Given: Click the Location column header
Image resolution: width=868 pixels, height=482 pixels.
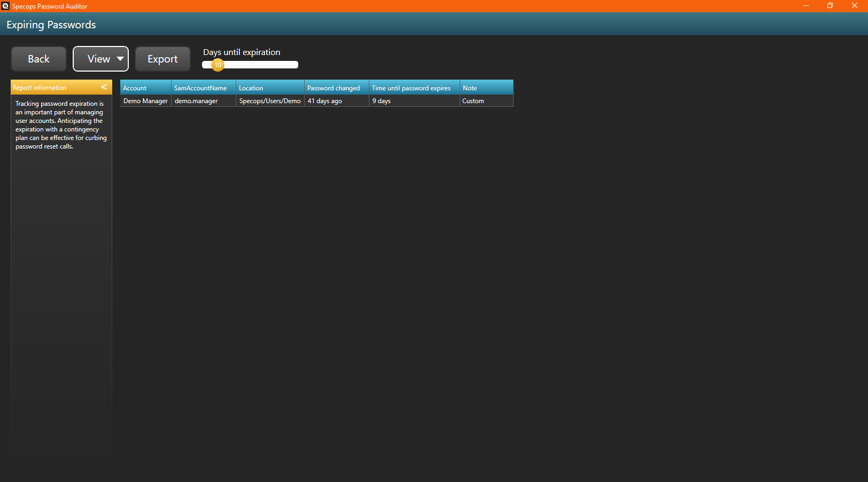Looking at the screenshot, I should pos(270,88).
